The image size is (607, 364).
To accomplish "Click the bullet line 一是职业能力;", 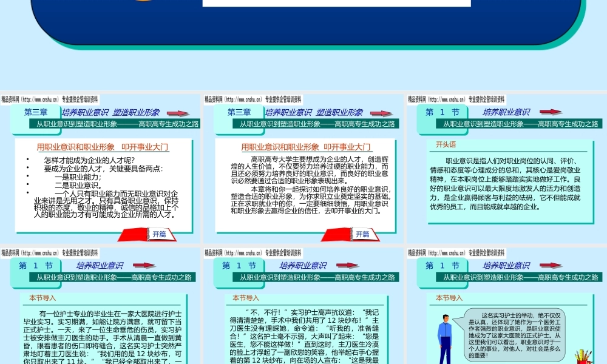I will [x=78, y=177].
